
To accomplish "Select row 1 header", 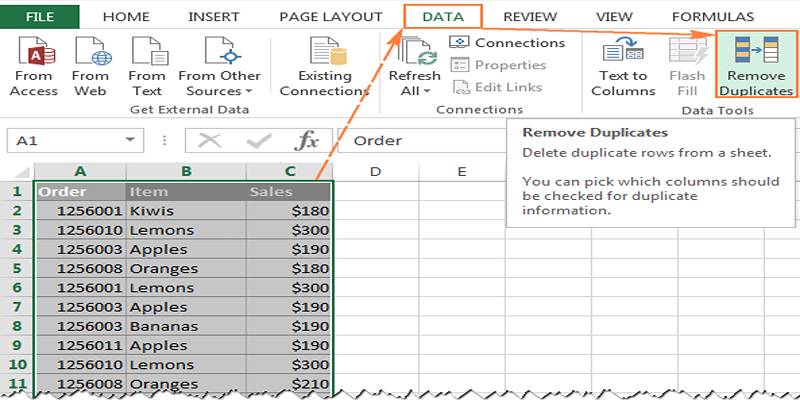I will (17, 191).
